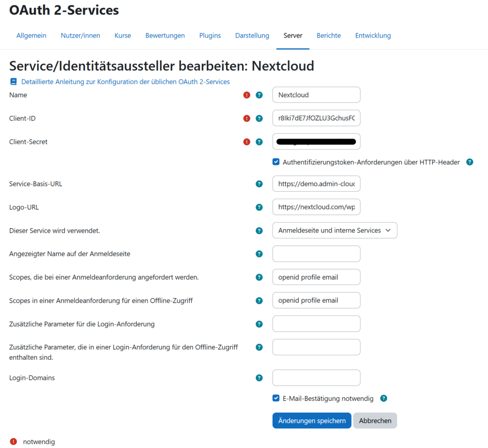
Task: Open the detailed OAuth 2 configuration guide link
Action: [x=125, y=81]
